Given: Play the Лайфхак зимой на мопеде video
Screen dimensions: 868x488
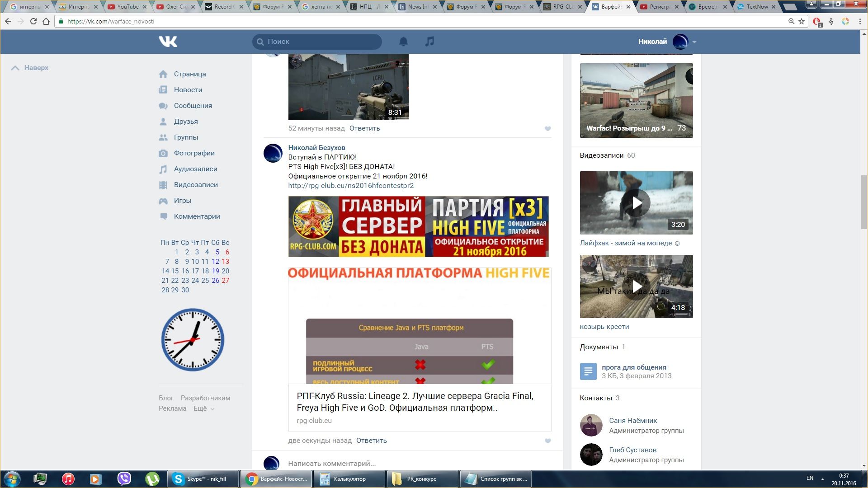Looking at the screenshot, I should tap(636, 203).
